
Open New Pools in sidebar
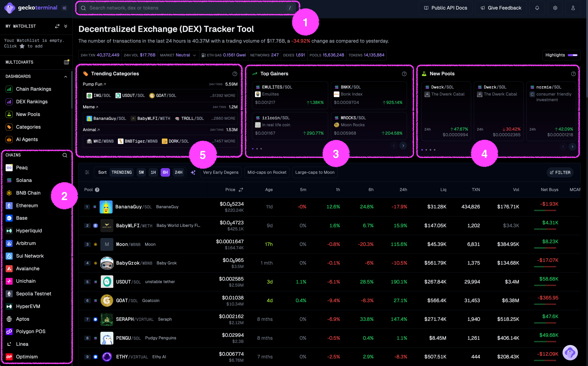click(23, 114)
